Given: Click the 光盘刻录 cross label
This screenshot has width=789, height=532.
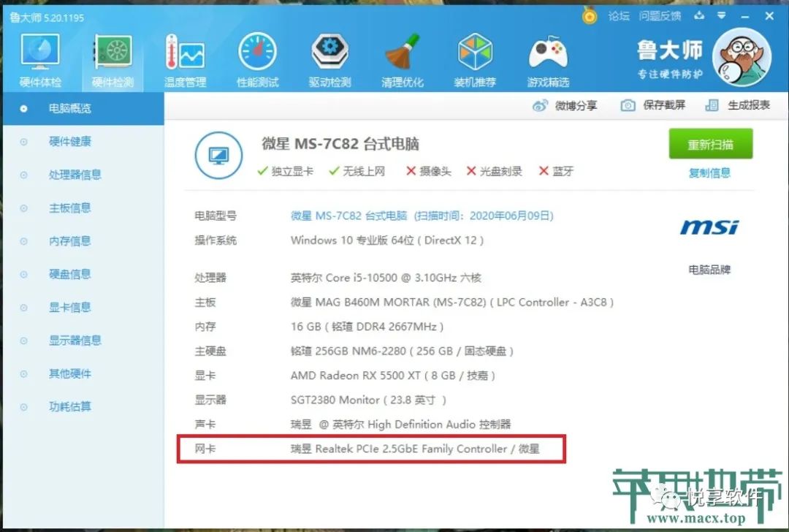Looking at the screenshot, I should click(494, 171).
